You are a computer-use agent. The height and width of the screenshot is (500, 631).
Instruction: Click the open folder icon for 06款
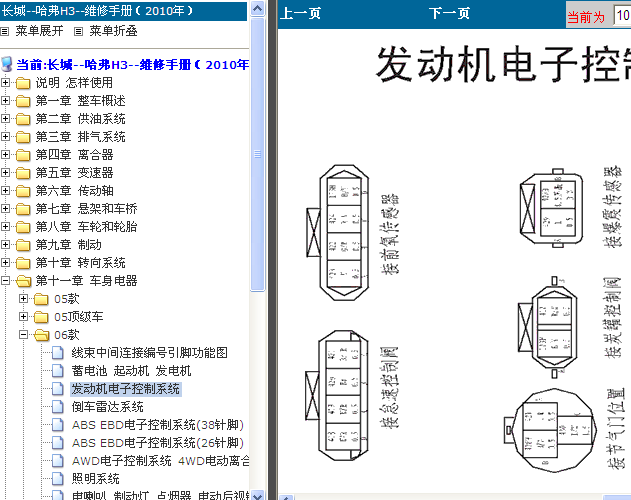(x=41, y=335)
